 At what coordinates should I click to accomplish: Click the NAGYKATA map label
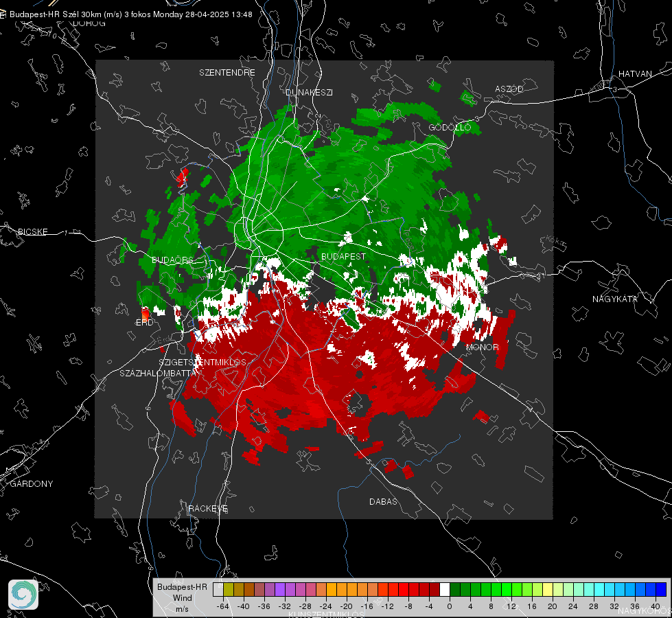point(615,299)
